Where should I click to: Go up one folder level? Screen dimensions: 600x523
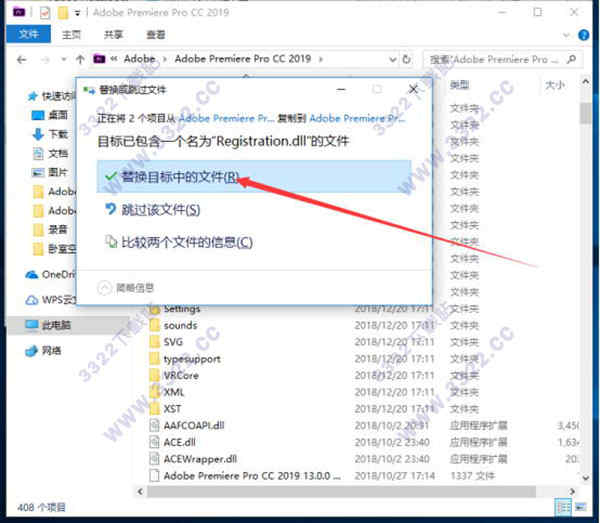tap(80, 59)
